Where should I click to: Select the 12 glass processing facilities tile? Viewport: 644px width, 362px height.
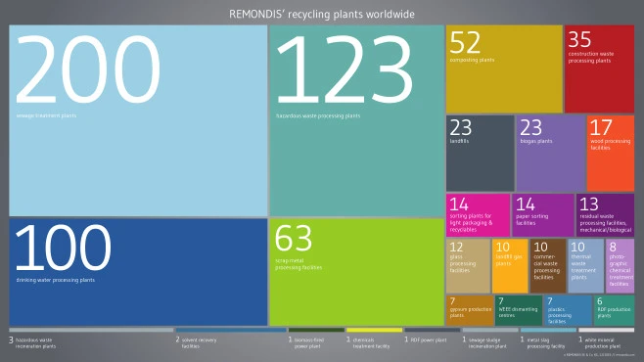click(468, 266)
